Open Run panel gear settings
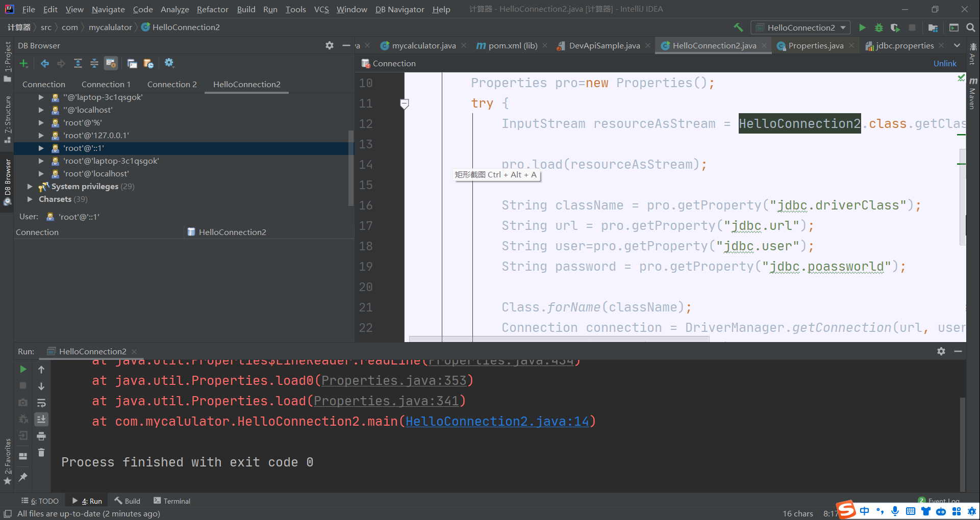This screenshot has width=980, height=520. tap(941, 351)
